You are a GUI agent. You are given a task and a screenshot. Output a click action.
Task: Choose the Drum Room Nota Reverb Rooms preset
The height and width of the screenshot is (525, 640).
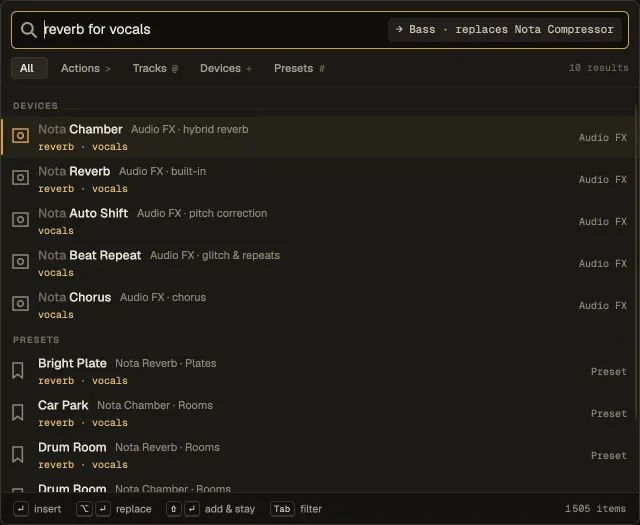coord(318,456)
